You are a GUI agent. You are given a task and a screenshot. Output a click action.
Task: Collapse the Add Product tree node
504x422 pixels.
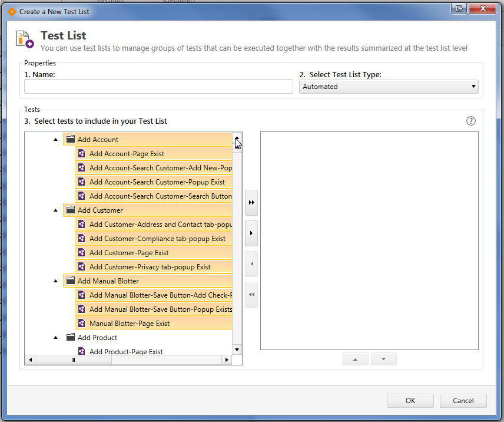coord(56,338)
